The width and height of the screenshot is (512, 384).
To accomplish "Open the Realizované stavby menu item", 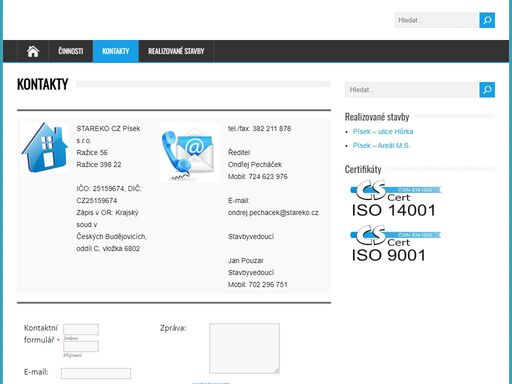I will (x=176, y=51).
